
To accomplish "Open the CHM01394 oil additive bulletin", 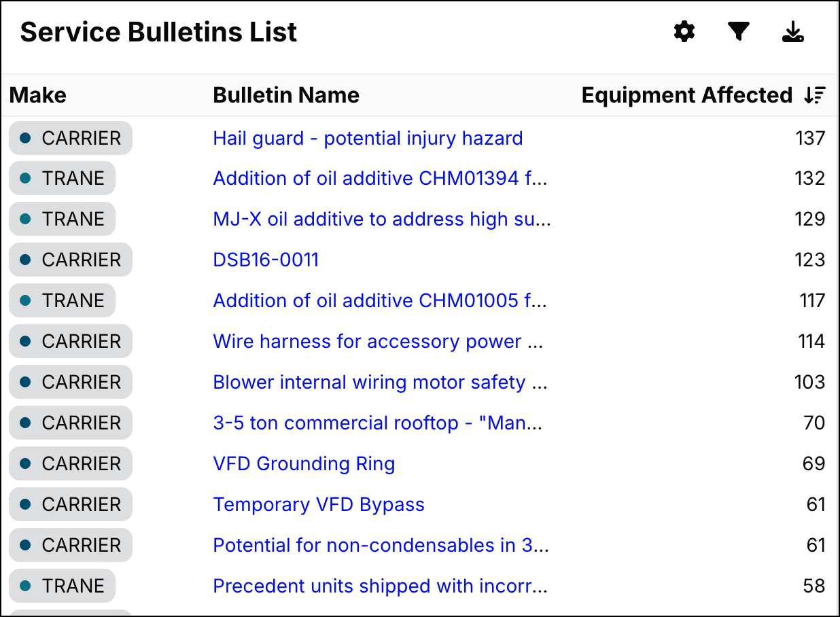I will tap(380, 178).
